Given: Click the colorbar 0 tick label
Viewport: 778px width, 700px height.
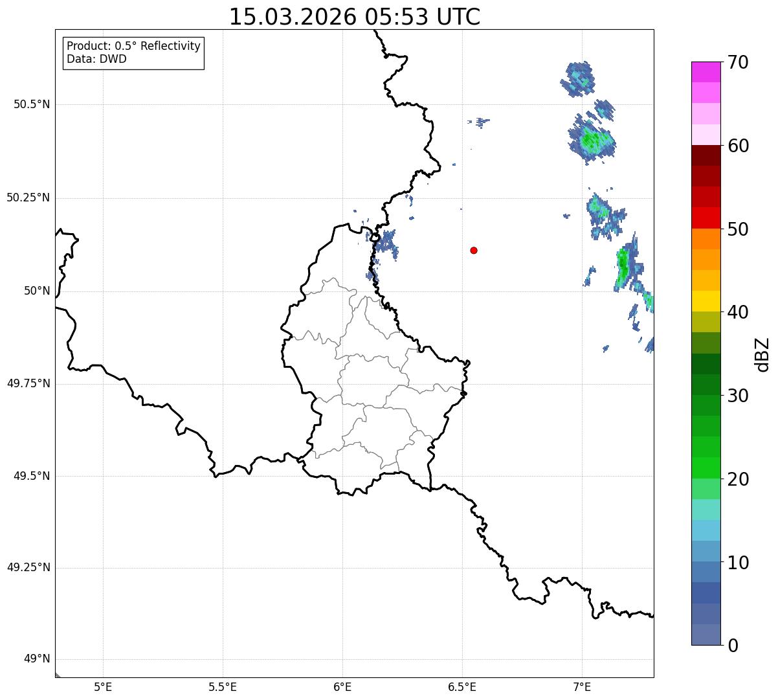Looking at the screenshot, I should [733, 646].
